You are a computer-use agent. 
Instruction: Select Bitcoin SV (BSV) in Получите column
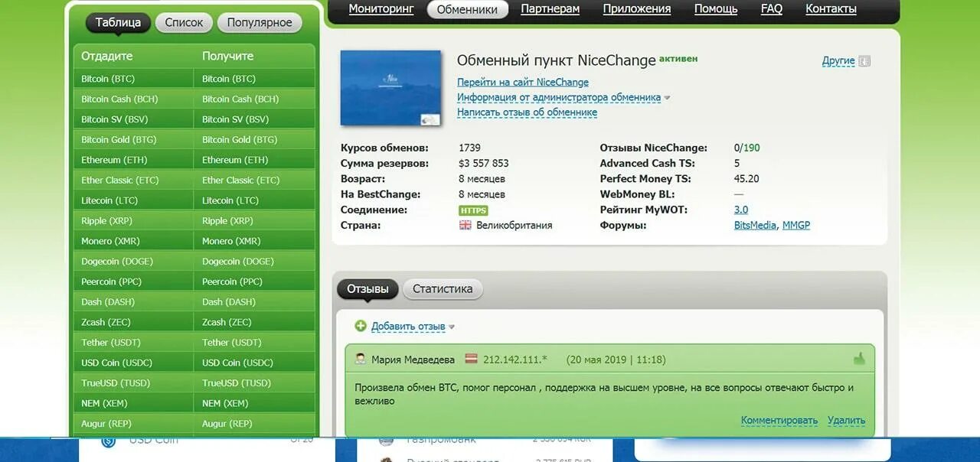[x=254, y=119]
